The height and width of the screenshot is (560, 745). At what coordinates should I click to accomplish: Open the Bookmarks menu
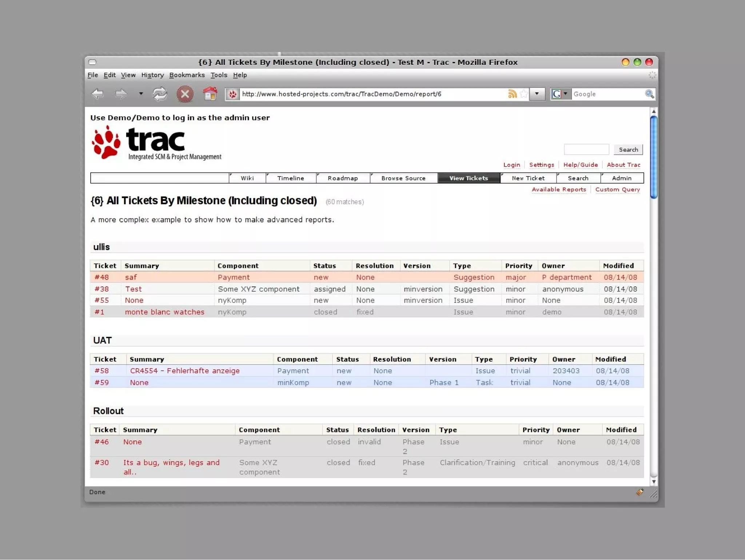187,75
